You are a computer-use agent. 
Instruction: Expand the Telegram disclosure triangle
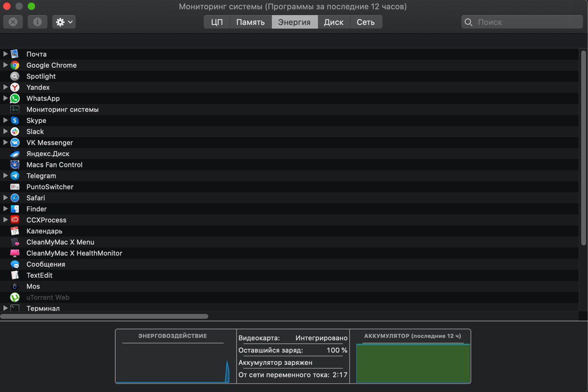click(6, 175)
